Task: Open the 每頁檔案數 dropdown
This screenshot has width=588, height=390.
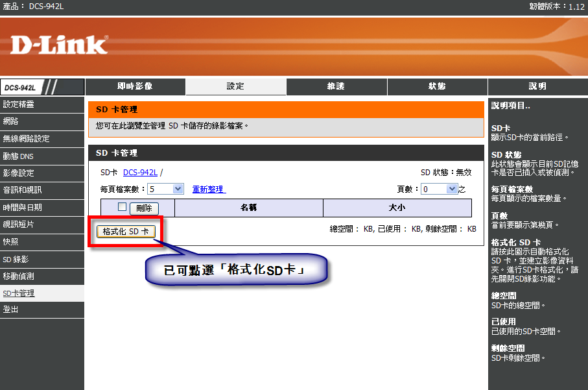Action: coord(165,189)
